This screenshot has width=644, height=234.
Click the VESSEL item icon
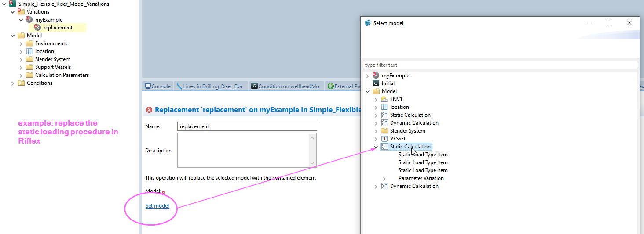(384, 139)
